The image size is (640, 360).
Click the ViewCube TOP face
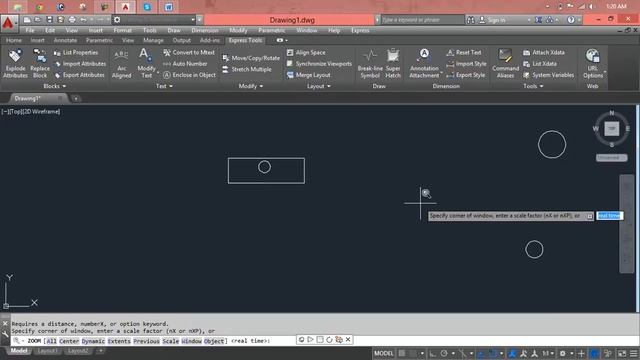(611, 129)
